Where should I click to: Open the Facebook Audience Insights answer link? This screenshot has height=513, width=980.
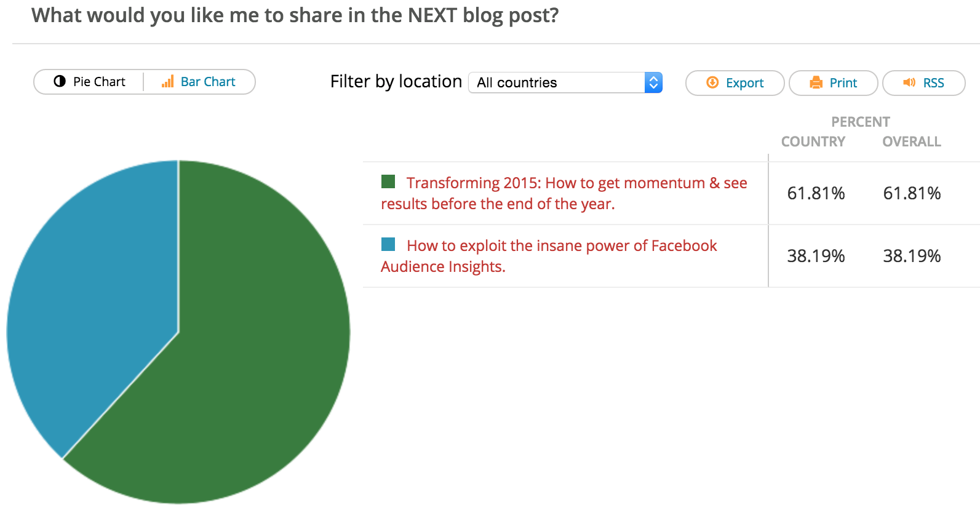[x=549, y=256]
